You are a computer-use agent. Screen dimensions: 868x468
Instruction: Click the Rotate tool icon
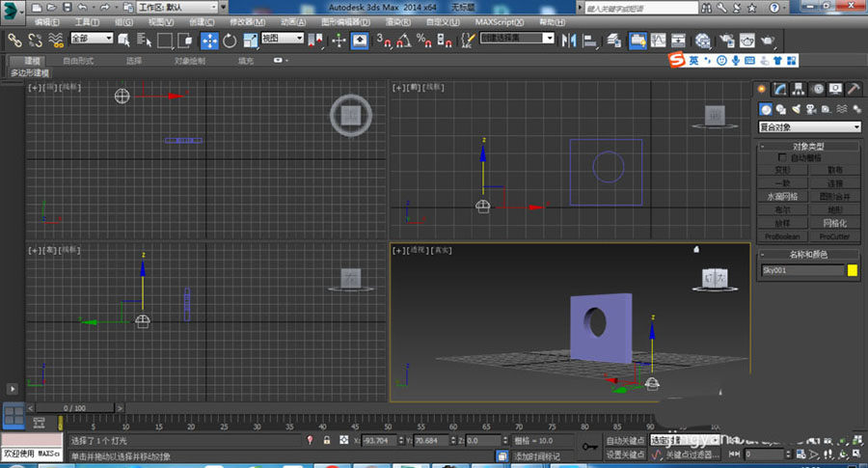tap(230, 41)
